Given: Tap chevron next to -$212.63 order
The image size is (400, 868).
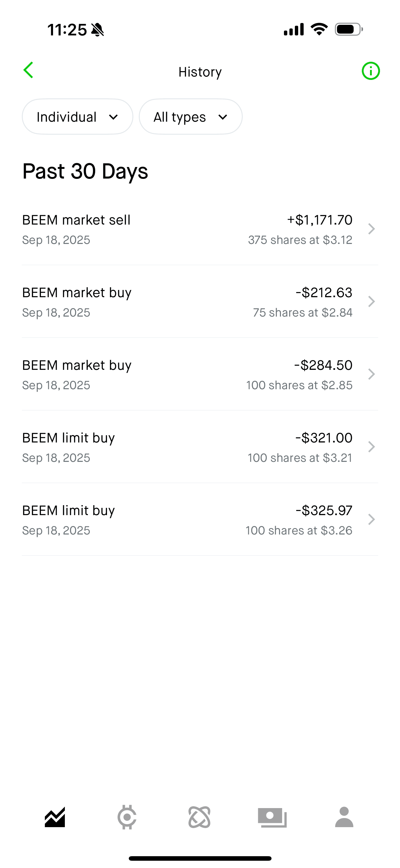Looking at the screenshot, I should (371, 301).
